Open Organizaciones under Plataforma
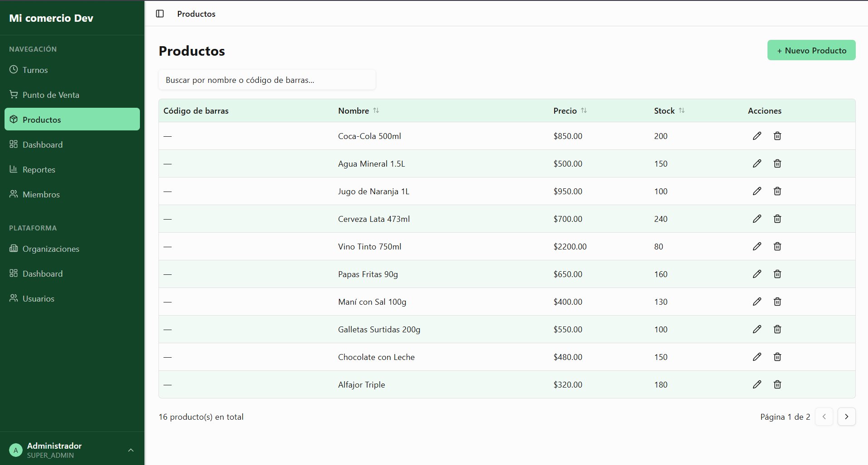The width and height of the screenshot is (868, 465). pos(72,249)
